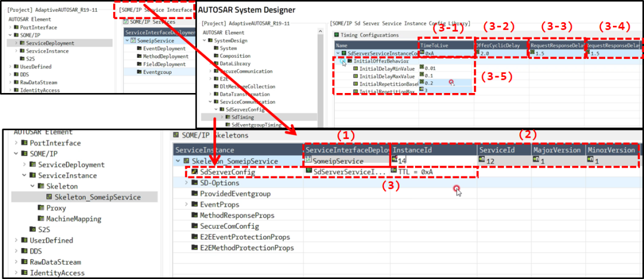This screenshot has width=644, height=279.
Task: Select the SdServerServiceI... reference cell
Action: 346,172
